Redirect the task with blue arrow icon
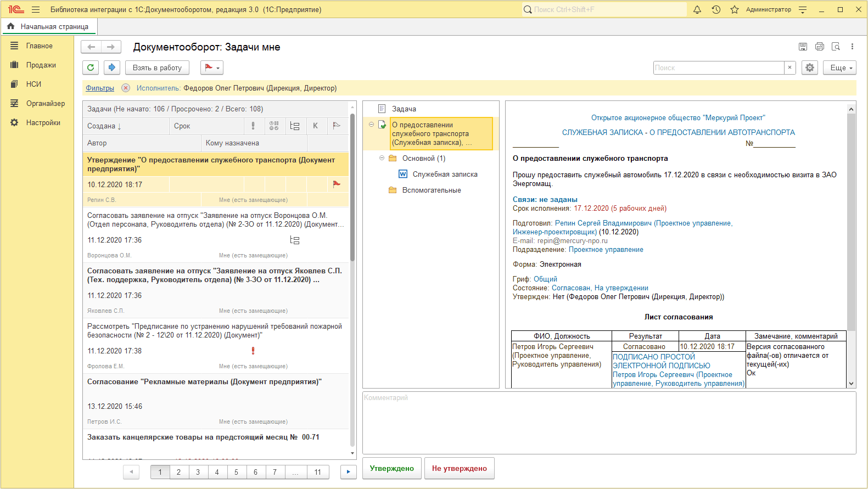Screen dimensions: 868x489 point(111,68)
